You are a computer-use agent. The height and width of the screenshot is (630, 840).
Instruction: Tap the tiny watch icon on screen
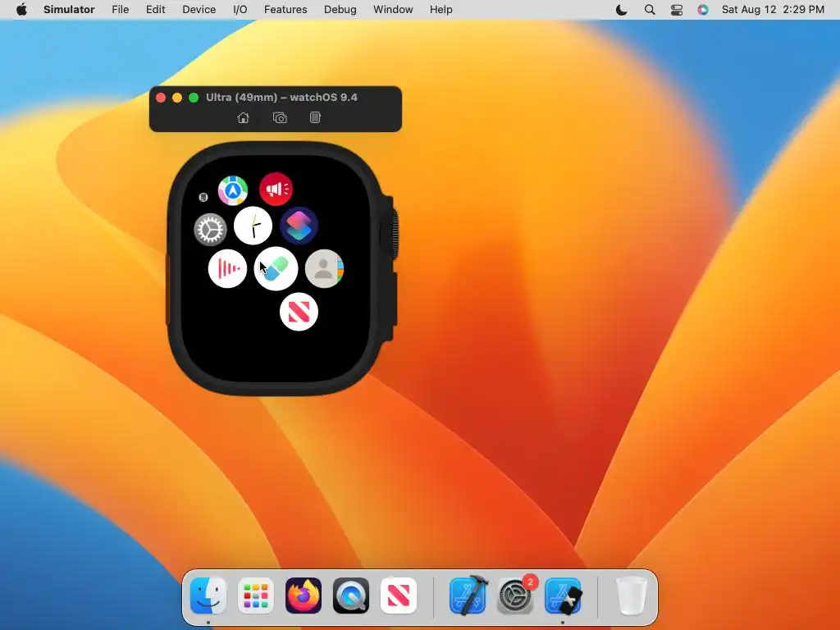click(x=203, y=197)
